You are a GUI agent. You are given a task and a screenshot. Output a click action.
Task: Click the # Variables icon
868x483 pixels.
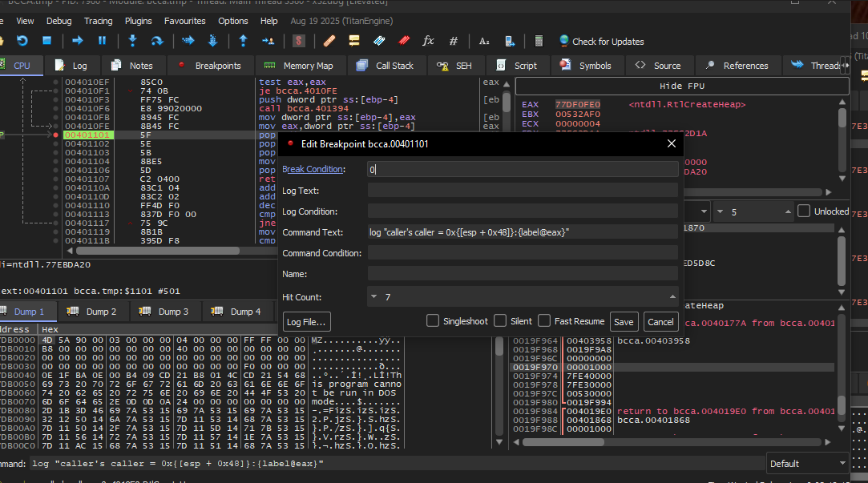454,40
